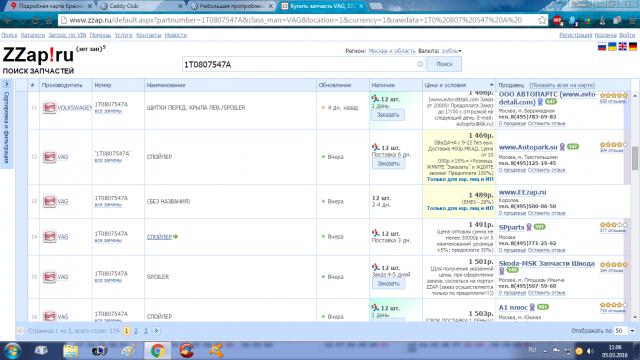Open Google Chrome from the taskbar

click(x=157, y=351)
